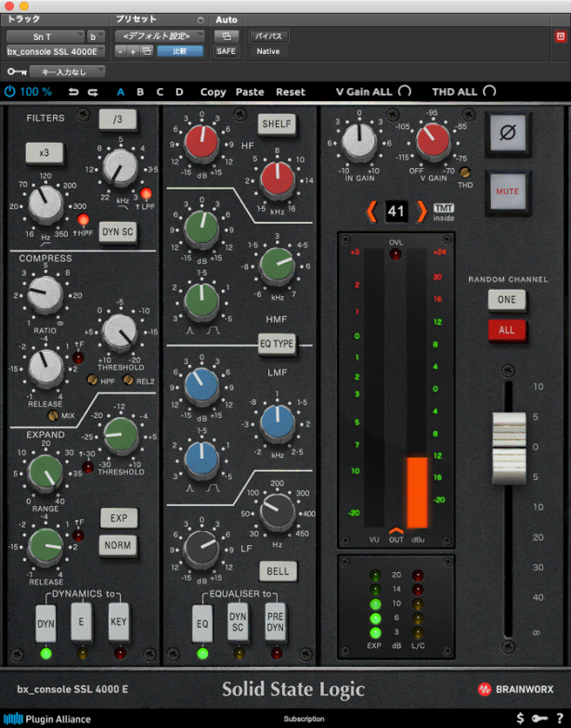Click random channel ONE button
The width and height of the screenshot is (571, 728).
coord(507,299)
